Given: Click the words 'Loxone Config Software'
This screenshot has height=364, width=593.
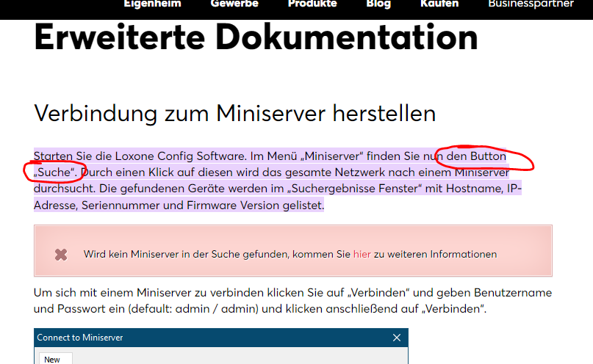Looking at the screenshot, I should 179,156.
